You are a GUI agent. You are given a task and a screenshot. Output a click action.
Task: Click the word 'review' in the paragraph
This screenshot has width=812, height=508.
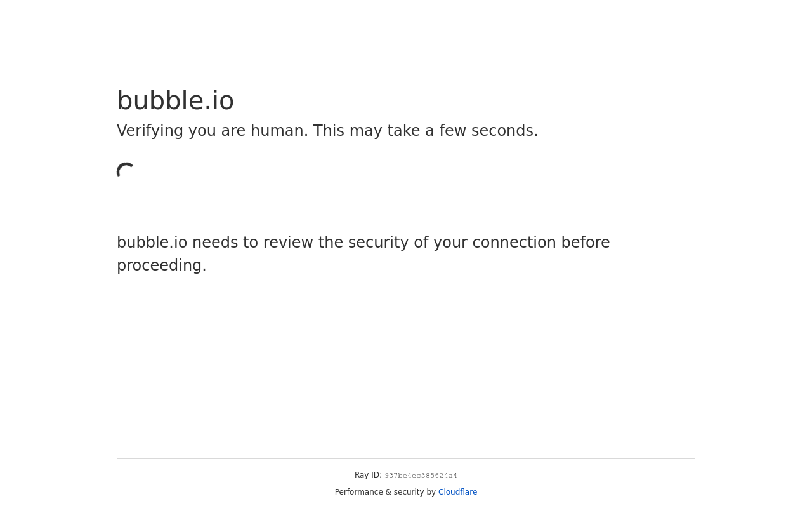288,243
